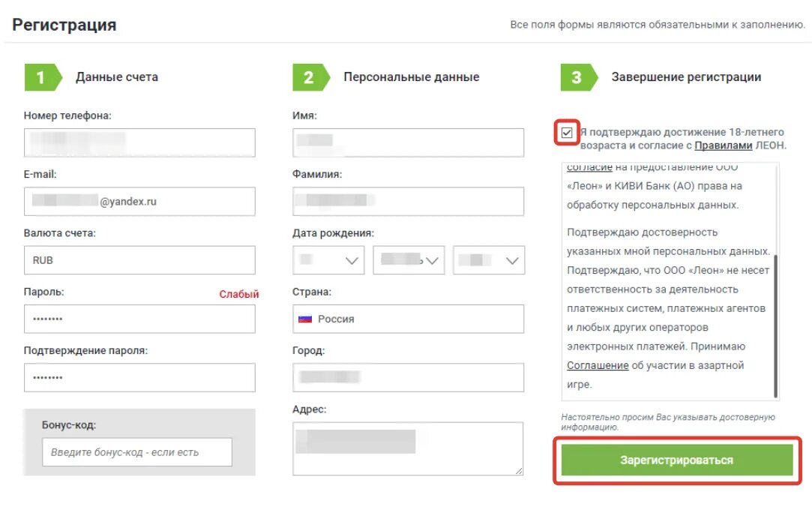Focus the Пароль password field
Screen dimensions: 812x507
[139, 319]
